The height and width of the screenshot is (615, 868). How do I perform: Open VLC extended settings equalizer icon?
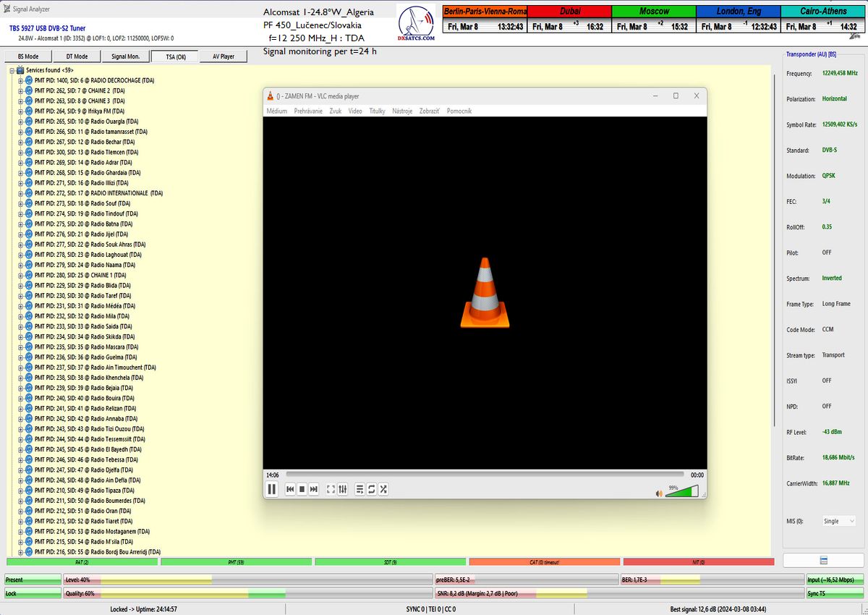(342, 489)
